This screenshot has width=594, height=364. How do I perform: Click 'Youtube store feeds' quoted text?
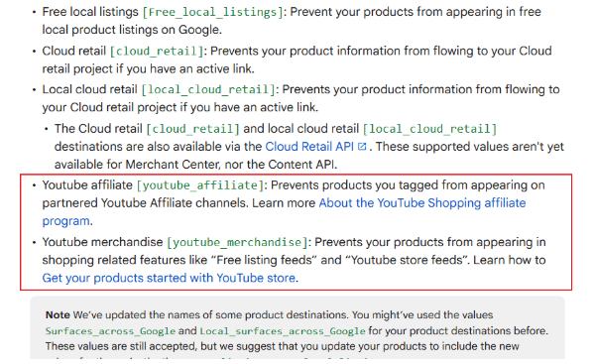(406, 260)
